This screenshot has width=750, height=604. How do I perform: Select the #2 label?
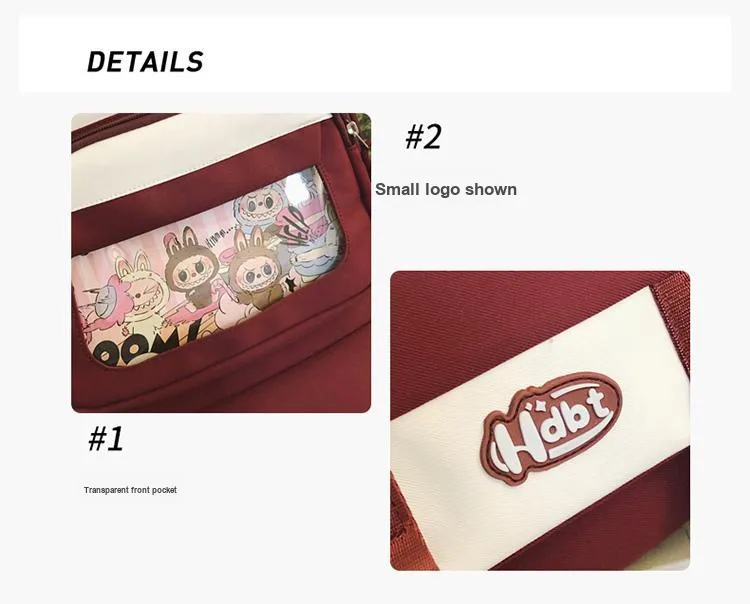click(x=423, y=137)
